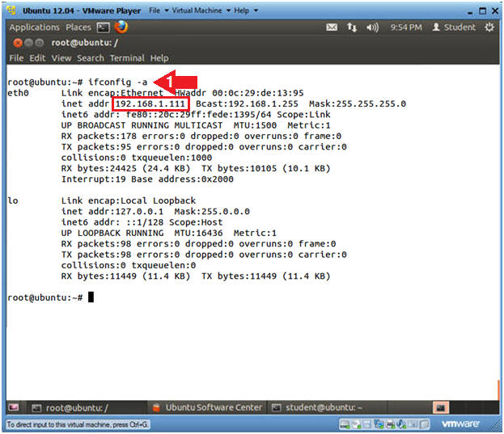Click the show desktop button in bottom panel

[14, 407]
